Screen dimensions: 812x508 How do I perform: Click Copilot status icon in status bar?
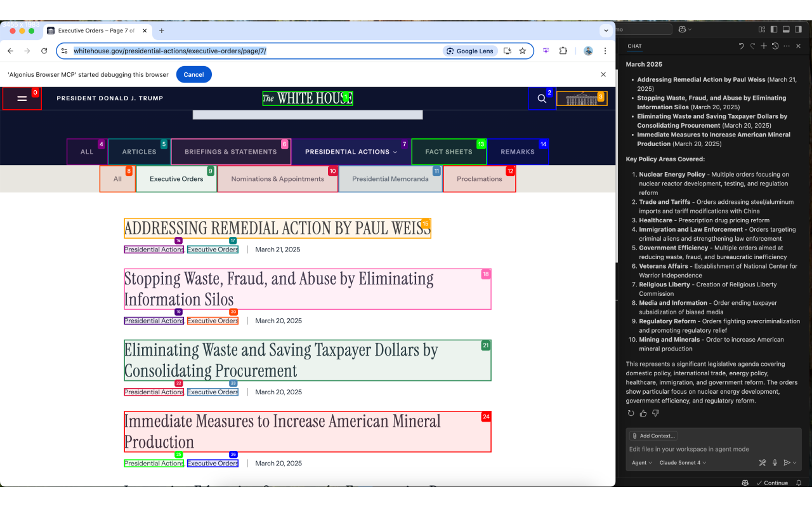745,483
